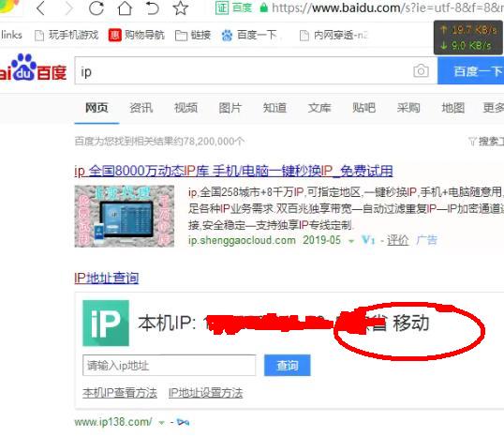
Task: Select the 网页 tab
Action: pyautogui.click(x=96, y=108)
